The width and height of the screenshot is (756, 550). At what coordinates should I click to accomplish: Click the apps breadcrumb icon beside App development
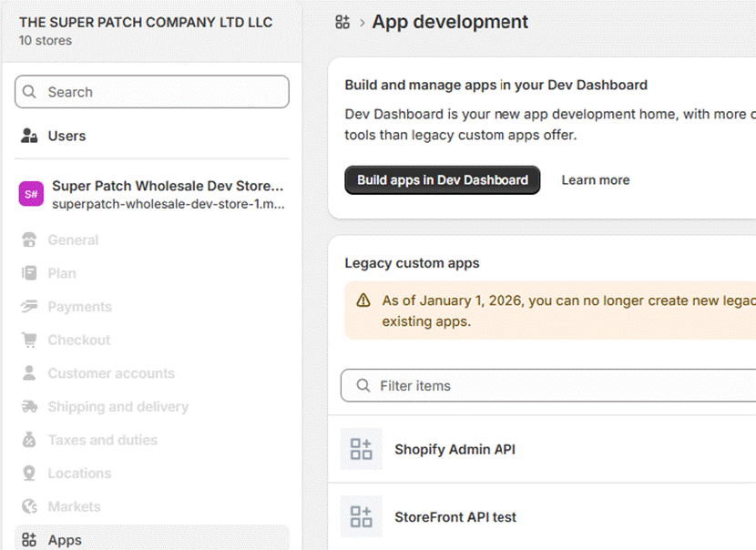tap(342, 22)
